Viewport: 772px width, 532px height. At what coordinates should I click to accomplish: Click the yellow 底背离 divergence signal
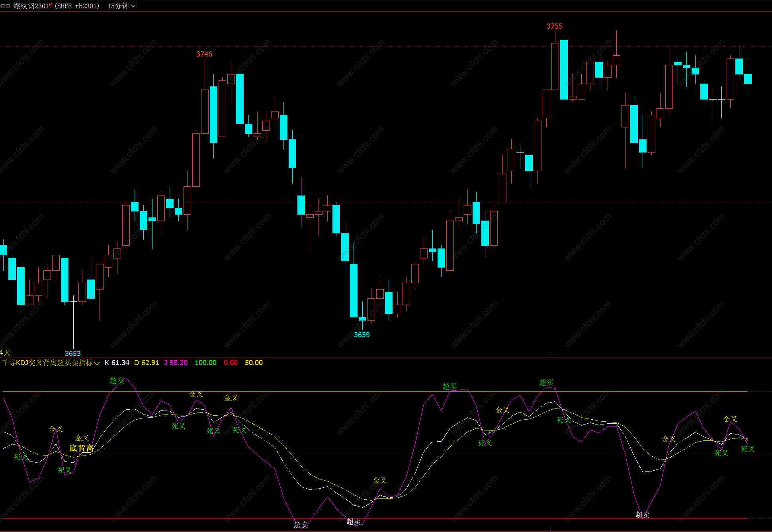[81, 448]
